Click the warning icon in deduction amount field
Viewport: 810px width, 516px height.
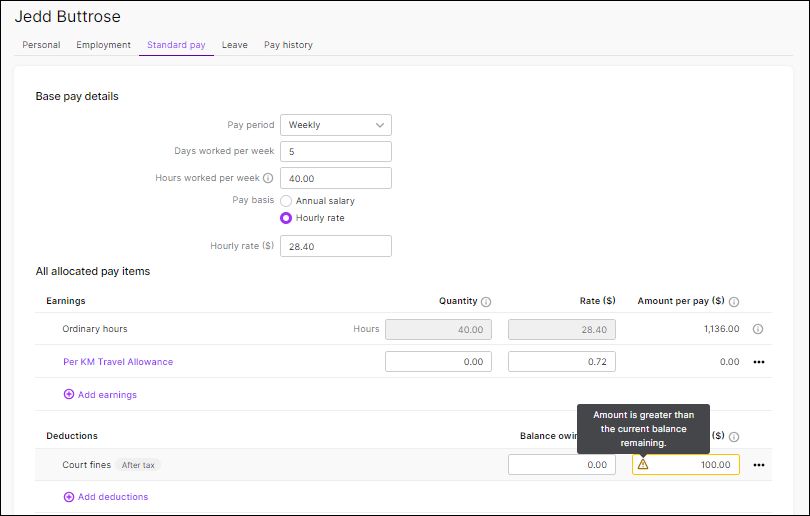643,465
